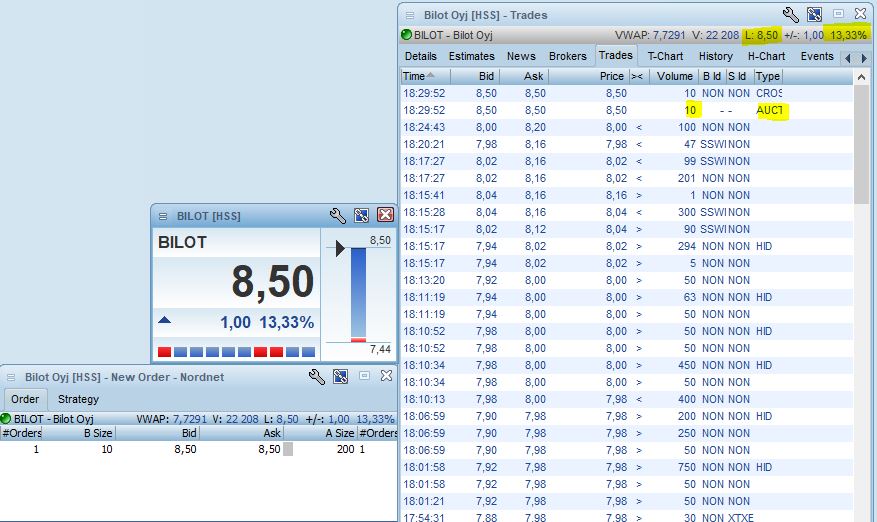
Task: Sort by the Price column header
Action: (590, 77)
